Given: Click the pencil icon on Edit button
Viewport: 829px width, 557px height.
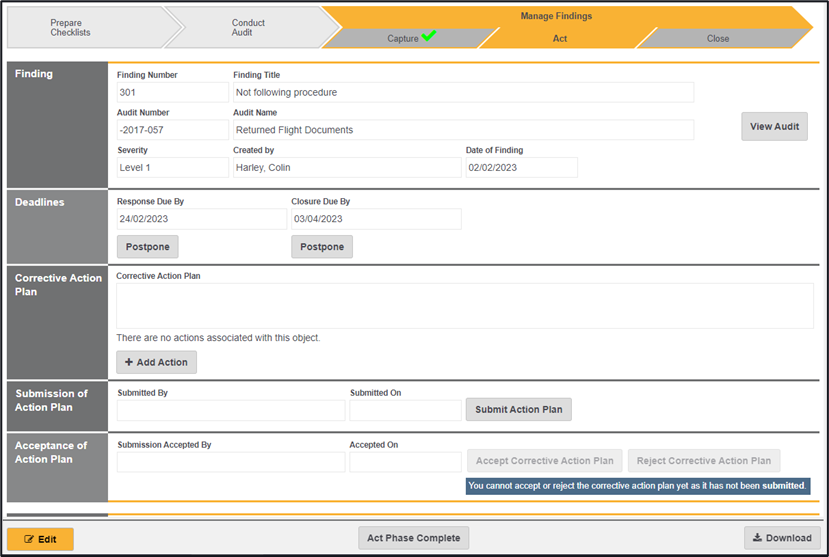Looking at the screenshot, I should (x=28, y=539).
